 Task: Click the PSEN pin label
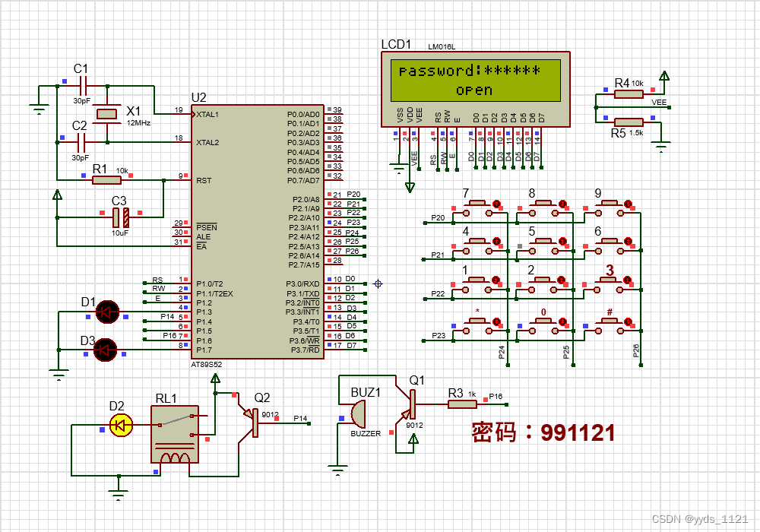point(207,227)
